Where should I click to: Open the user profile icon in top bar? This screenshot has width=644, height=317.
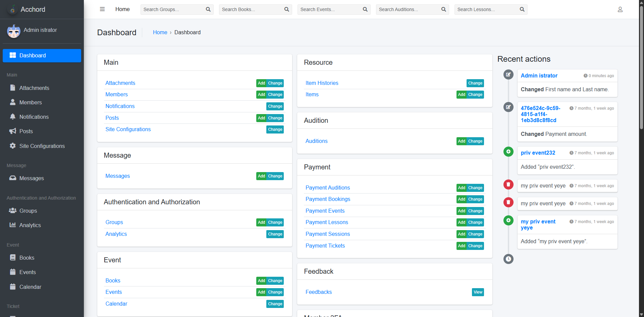pos(620,9)
